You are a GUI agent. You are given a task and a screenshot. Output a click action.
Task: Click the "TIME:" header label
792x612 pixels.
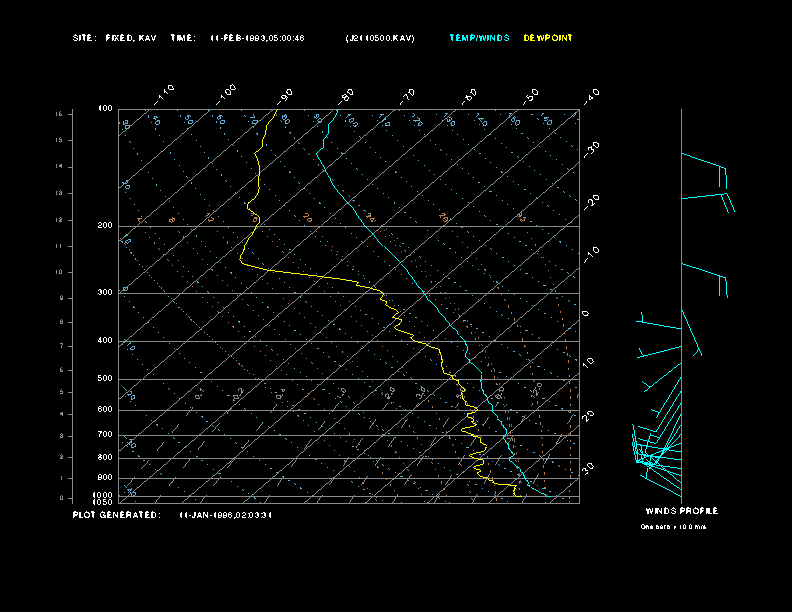(183, 38)
